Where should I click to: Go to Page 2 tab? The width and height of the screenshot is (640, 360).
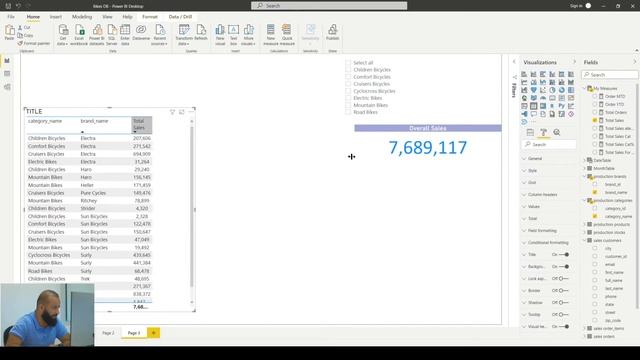(x=108, y=333)
